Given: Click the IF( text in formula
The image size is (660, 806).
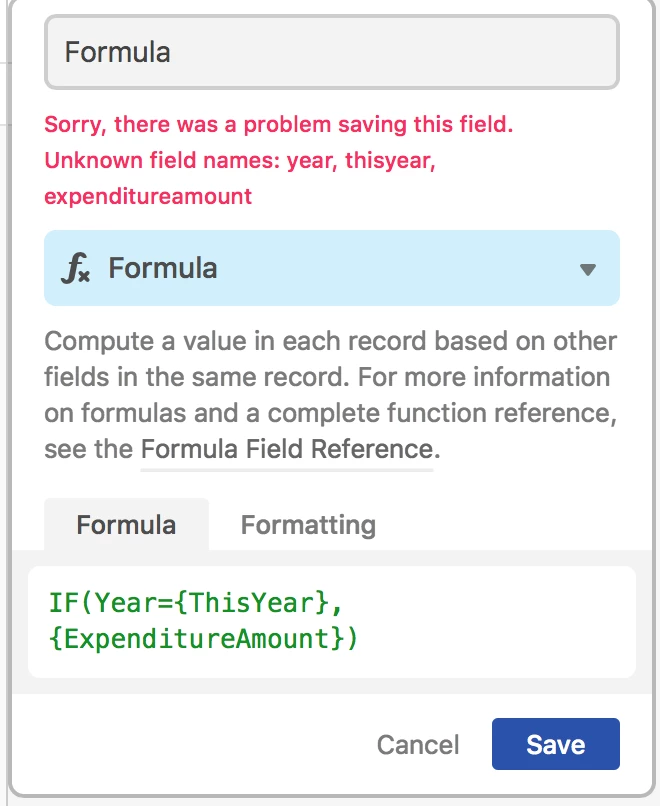Looking at the screenshot, I should (x=70, y=602).
